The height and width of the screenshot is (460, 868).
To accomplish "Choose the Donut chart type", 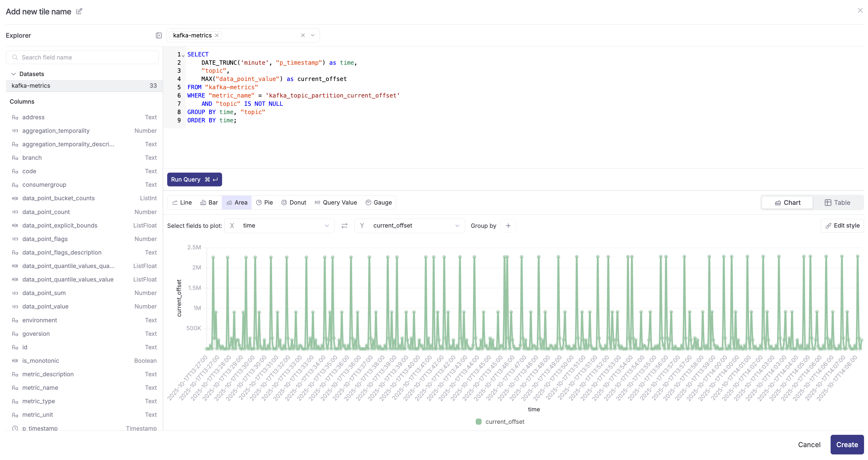I will 294,202.
